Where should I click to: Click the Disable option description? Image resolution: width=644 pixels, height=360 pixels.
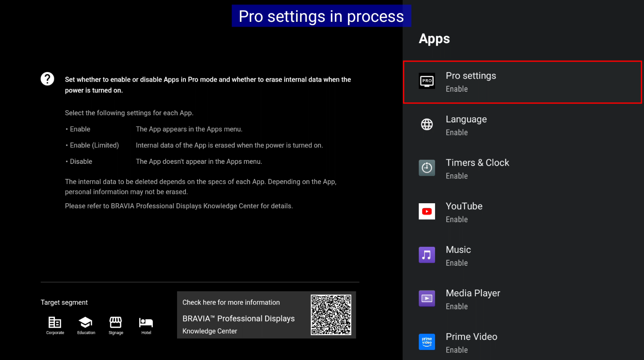199,162
